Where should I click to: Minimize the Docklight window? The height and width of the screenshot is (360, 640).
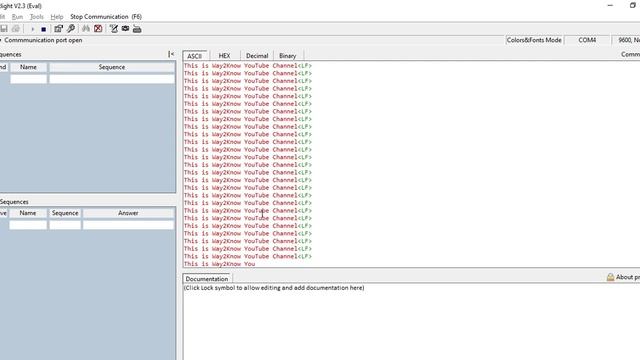[610, 5]
